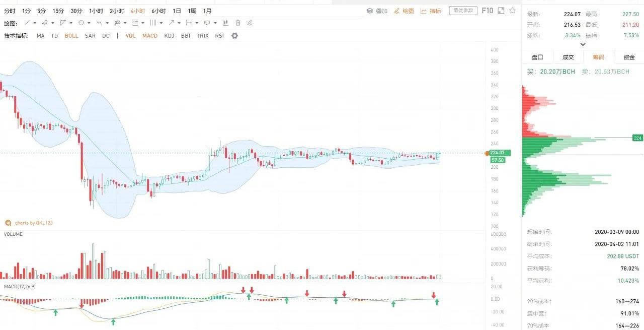Select the 1日 timeframe
Viewport: 644px width, 330px height.
pos(177,11)
